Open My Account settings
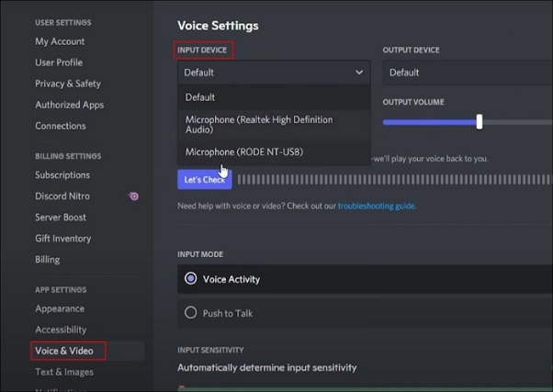 point(60,41)
